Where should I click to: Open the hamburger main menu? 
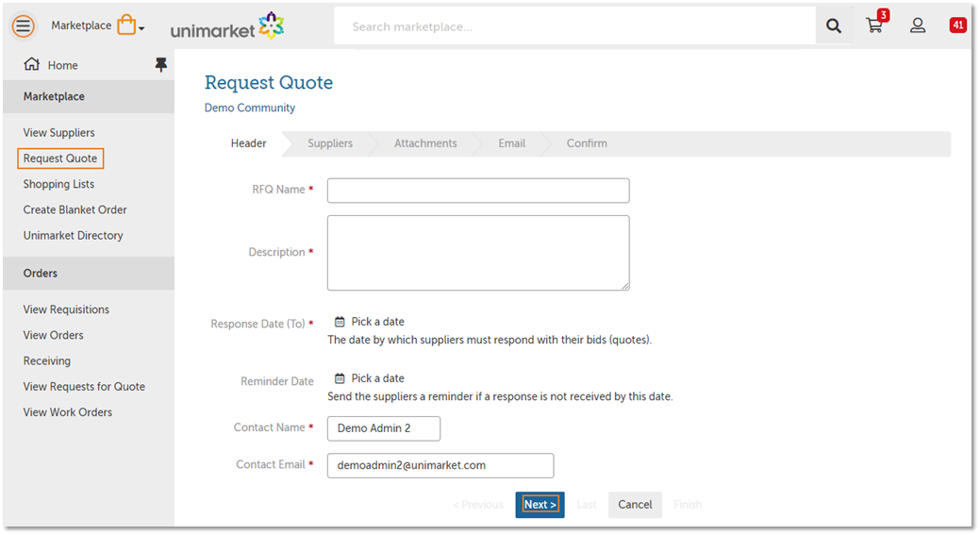pyautogui.click(x=24, y=26)
